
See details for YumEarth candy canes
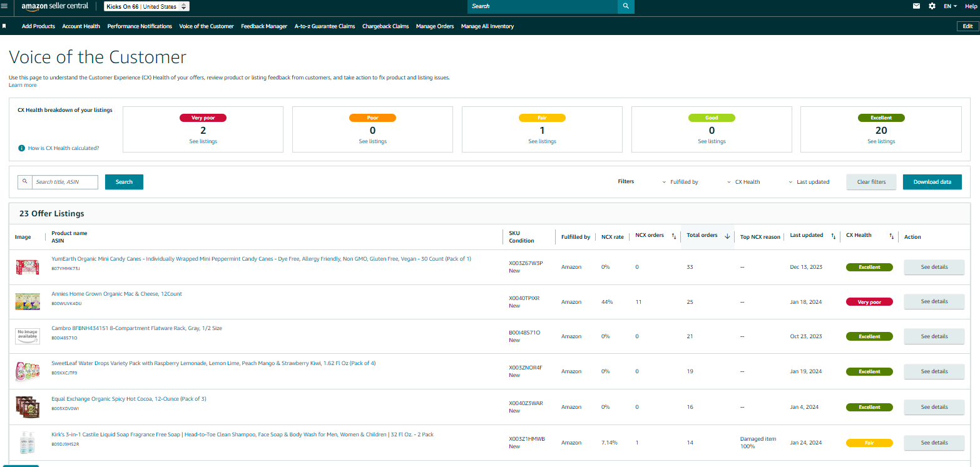pyautogui.click(x=934, y=267)
